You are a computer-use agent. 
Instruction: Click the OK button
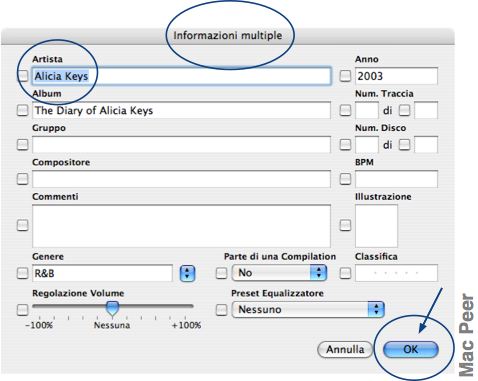pyautogui.click(x=411, y=349)
